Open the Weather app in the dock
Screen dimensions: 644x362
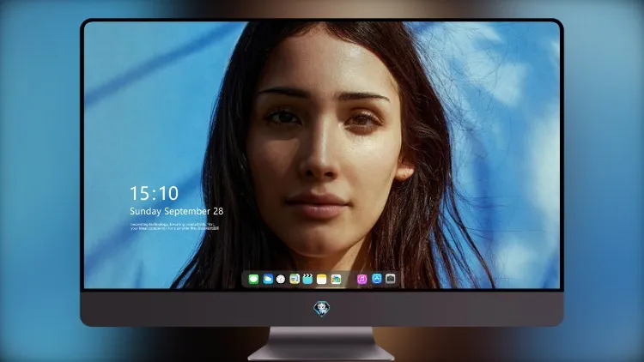pyautogui.click(x=268, y=279)
